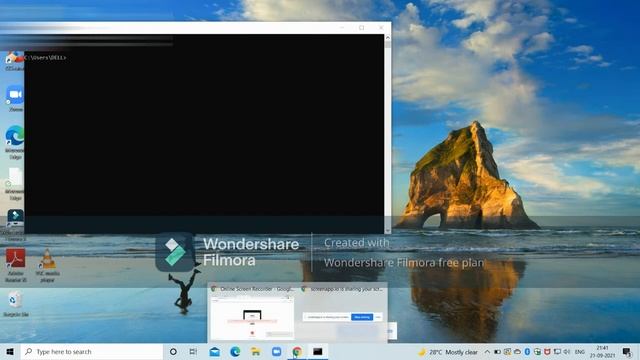The image size is (640, 360).
Task: Click the Command Prompt scrollbar down arrow
Action: coord(387,231)
